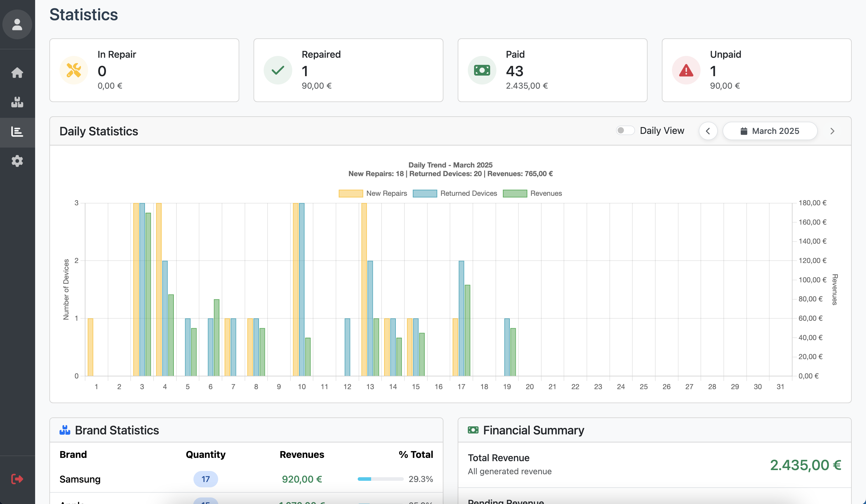Click the In Repair tools icon
The image size is (866, 504).
click(x=74, y=70)
